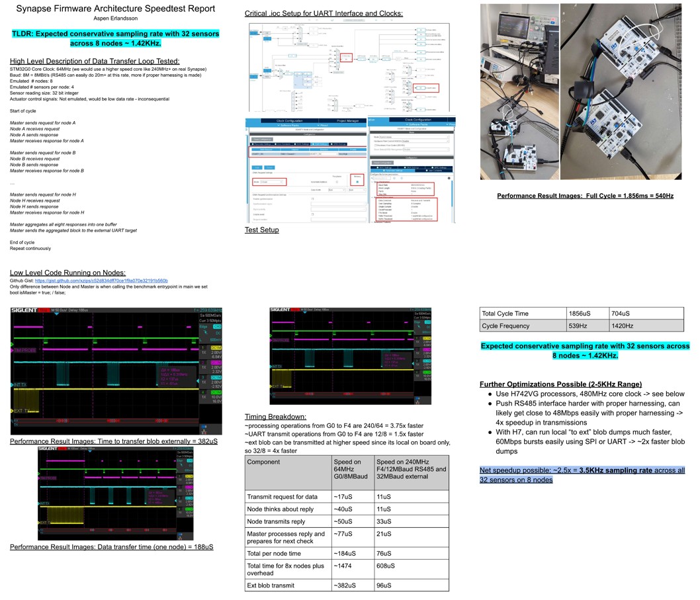Tick the red-boxed Memory checkbox
The height and width of the screenshot is (600, 700).
click(357, 181)
